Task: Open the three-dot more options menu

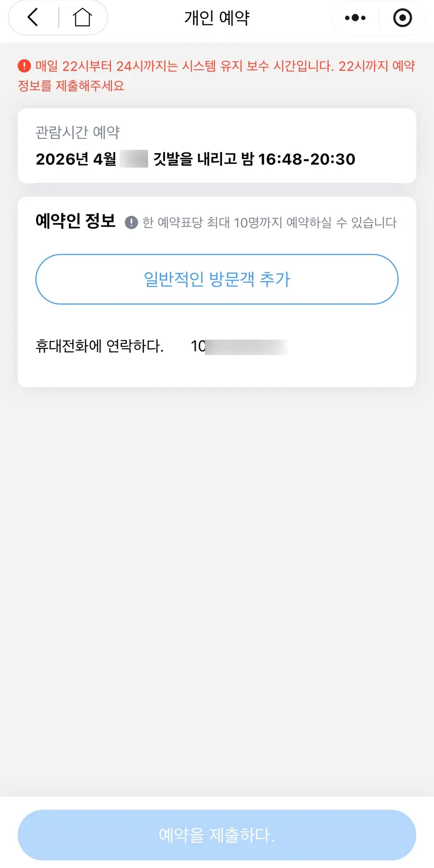Action: [355, 18]
